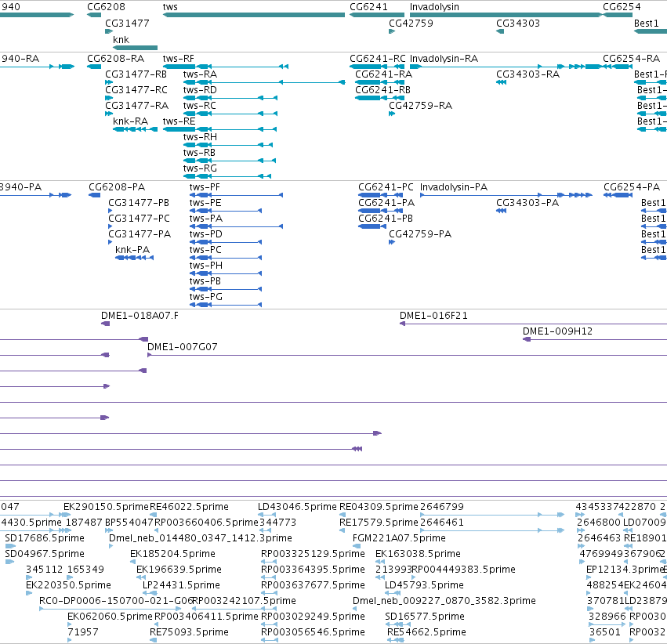Viewport: 667px width, 644px height.
Task: Select the tws-RC transcript label
Action: pyautogui.click(x=200, y=106)
